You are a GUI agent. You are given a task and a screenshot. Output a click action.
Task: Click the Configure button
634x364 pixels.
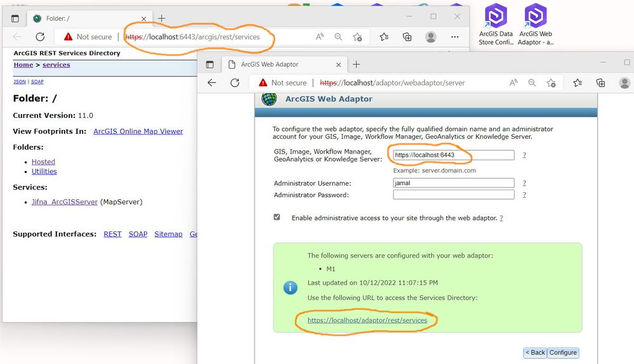coord(563,353)
